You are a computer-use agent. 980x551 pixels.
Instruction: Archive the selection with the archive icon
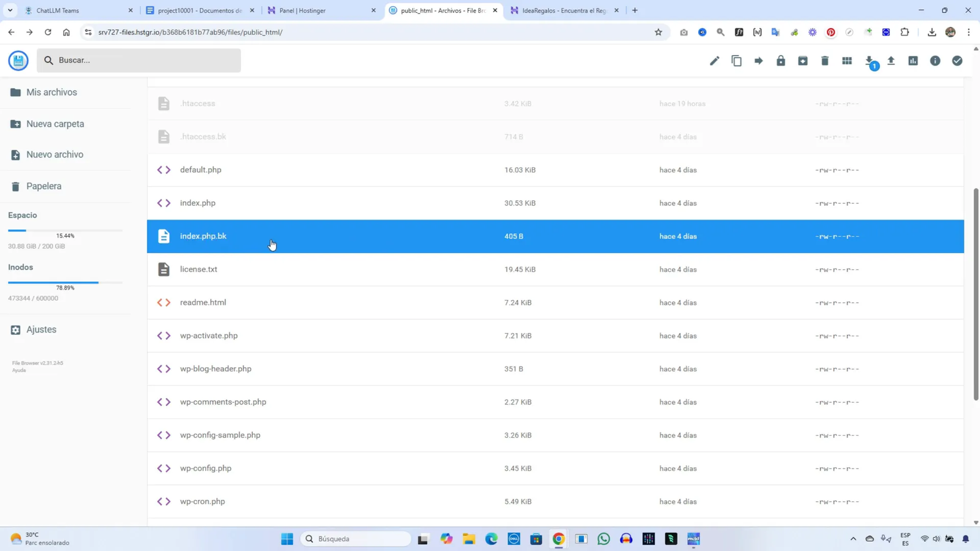(x=802, y=60)
